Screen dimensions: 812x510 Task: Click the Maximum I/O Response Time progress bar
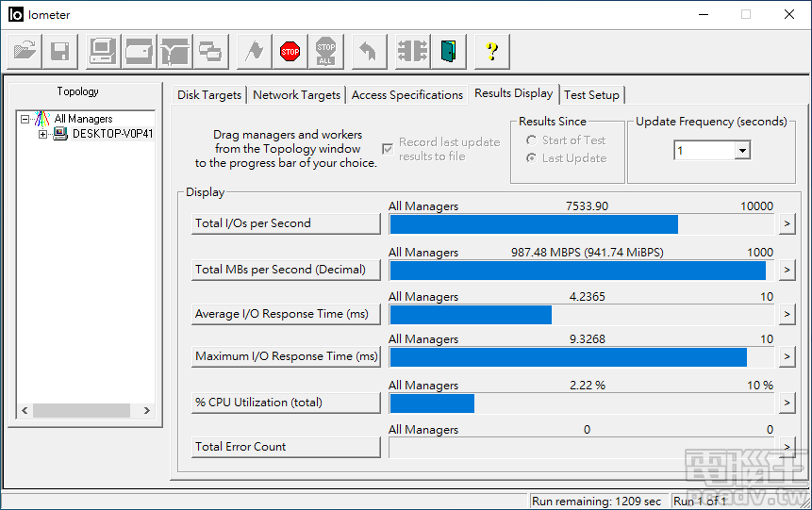coord(582,357)
